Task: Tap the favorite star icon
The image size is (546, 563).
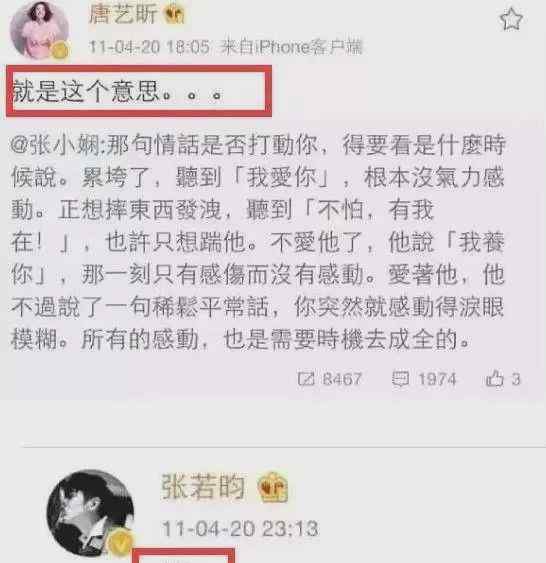Action: (511, 20)
